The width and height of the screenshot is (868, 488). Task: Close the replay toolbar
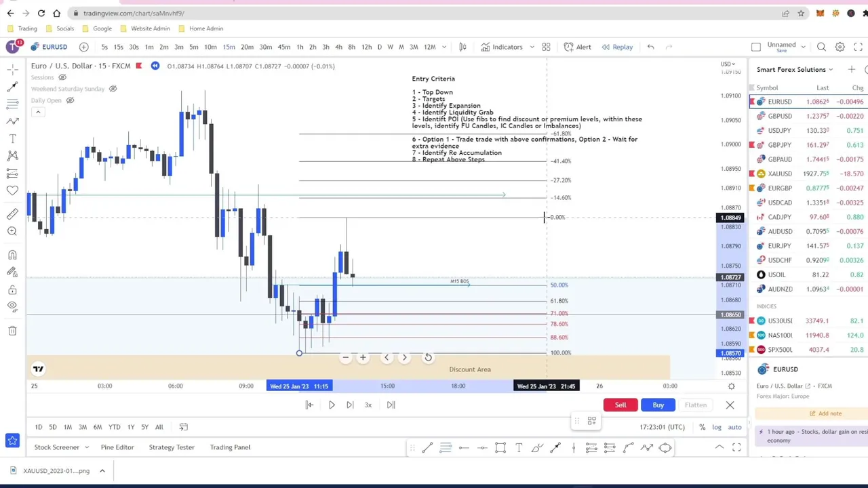point(730,405)
